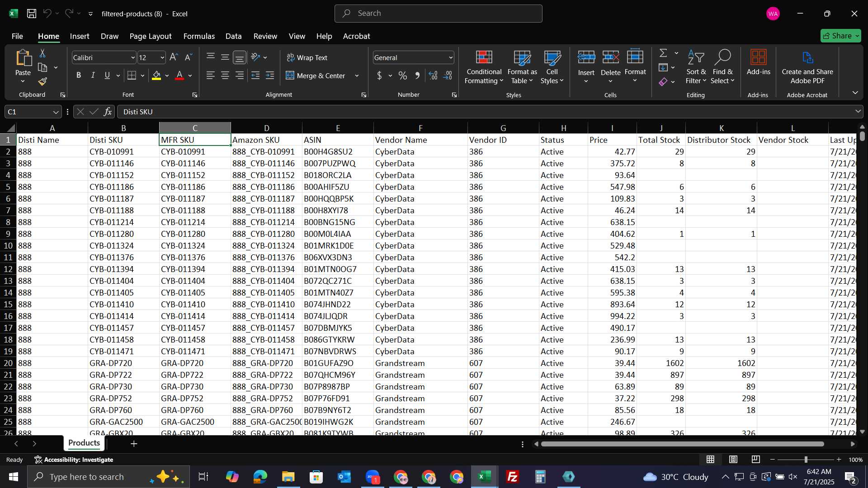868x488 pixels.
Task: Decrease font size with the smaller A icon
Action: point(189,57)
